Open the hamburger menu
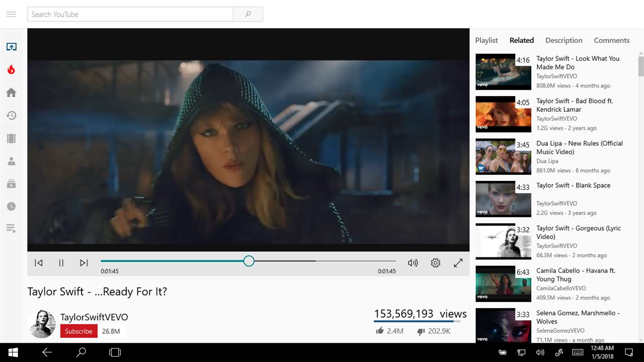This screenshot has width=644, height=362. (x=11, y=14)
